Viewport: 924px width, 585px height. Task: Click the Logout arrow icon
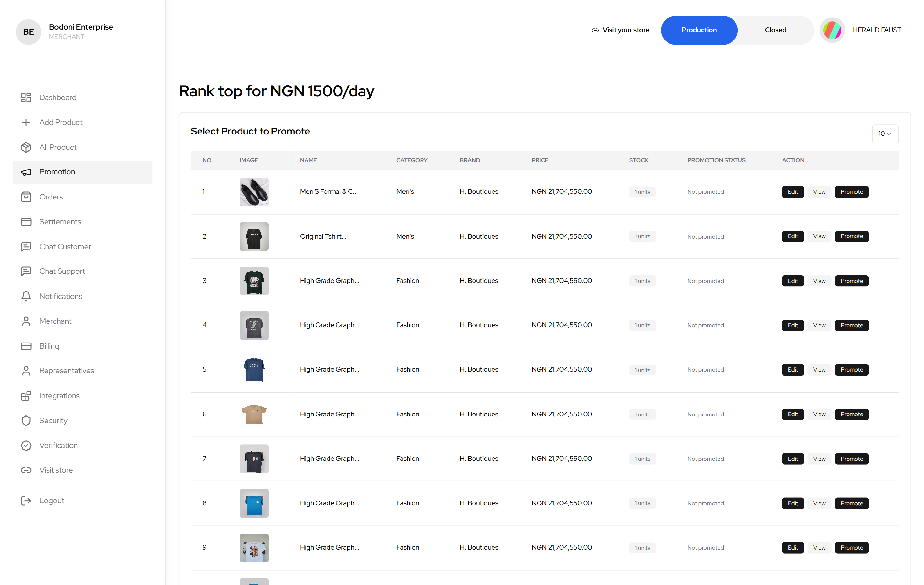click(x=26, y=501)
